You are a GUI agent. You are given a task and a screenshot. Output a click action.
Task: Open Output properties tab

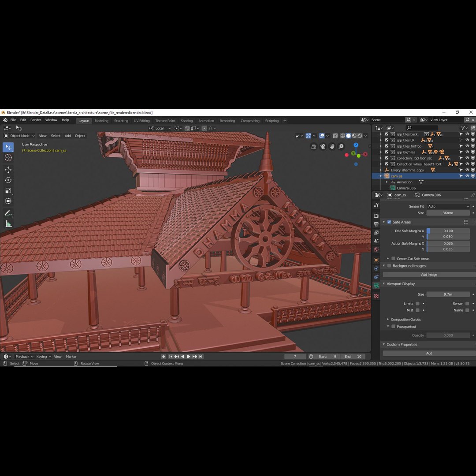376,224
